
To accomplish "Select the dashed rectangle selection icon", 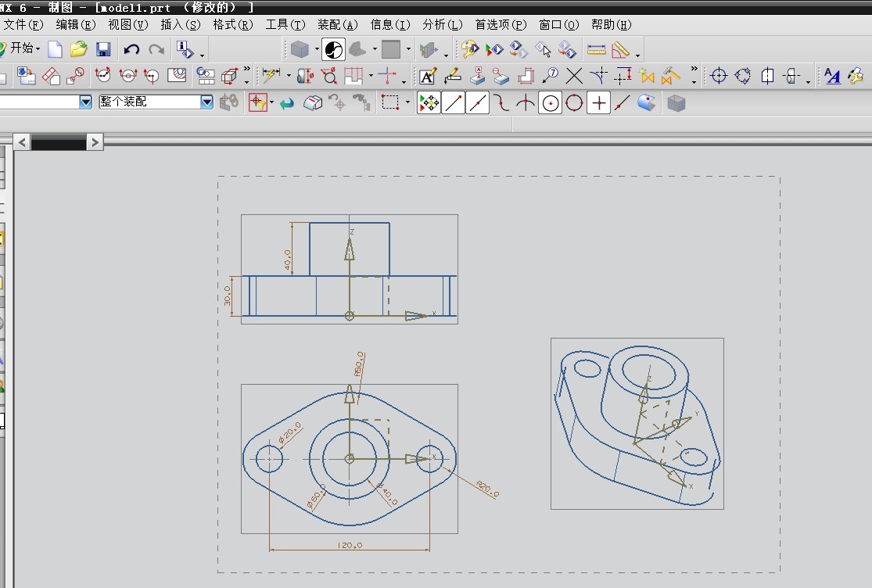I will tap(390, 102).
